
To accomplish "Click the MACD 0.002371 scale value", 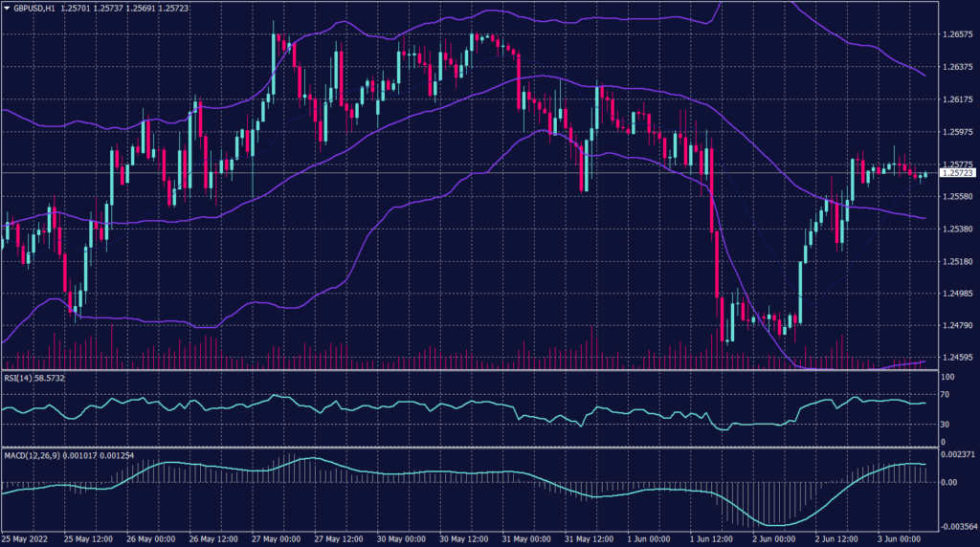I will [957, 457].
